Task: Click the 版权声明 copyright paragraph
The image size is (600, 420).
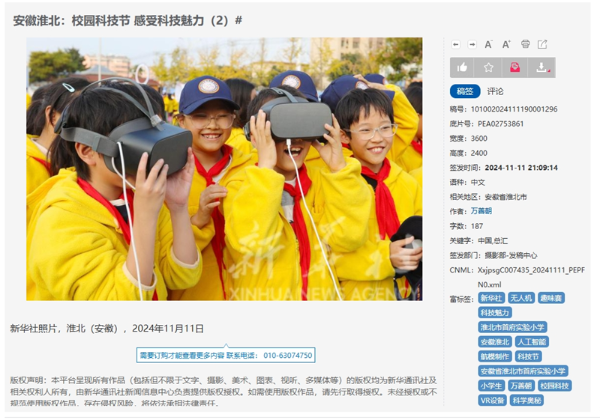Action: pyautogui.click(x=223, y=392)
